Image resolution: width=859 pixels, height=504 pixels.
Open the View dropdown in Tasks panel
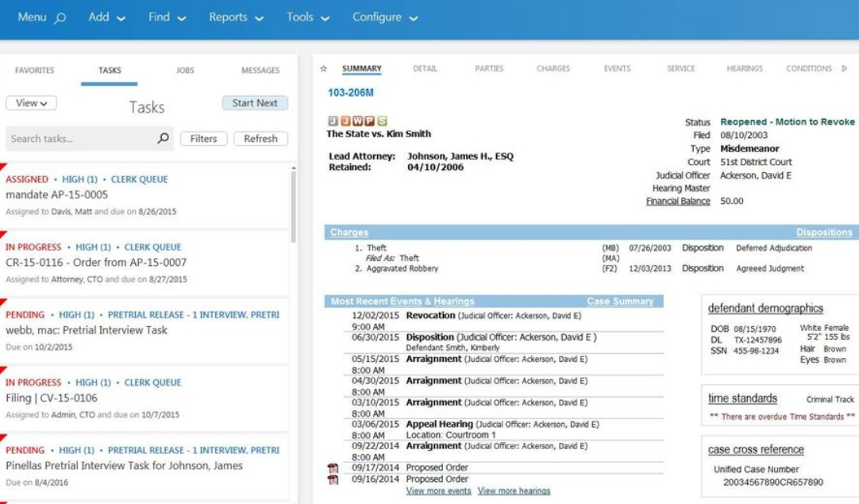click(31, 103)
